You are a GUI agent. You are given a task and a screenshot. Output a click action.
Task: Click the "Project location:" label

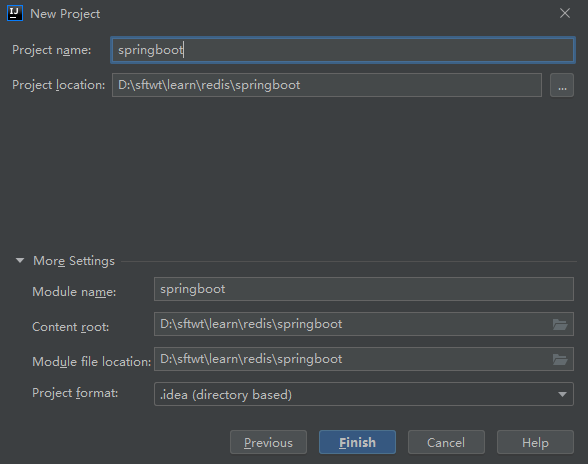click(x=58, y=85)
